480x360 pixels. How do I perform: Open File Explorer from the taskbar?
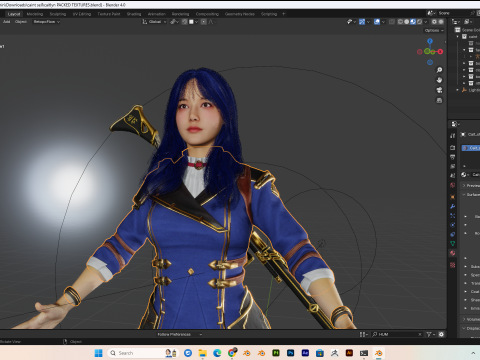(x=202, y=353)
